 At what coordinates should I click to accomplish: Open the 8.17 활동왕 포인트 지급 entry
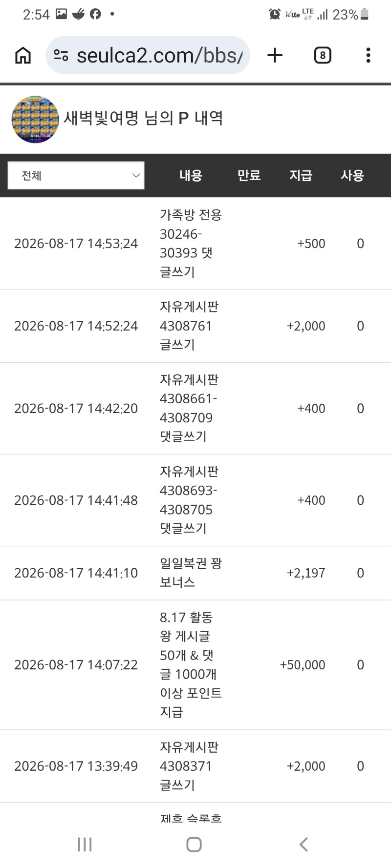click(x=195, y=664)
